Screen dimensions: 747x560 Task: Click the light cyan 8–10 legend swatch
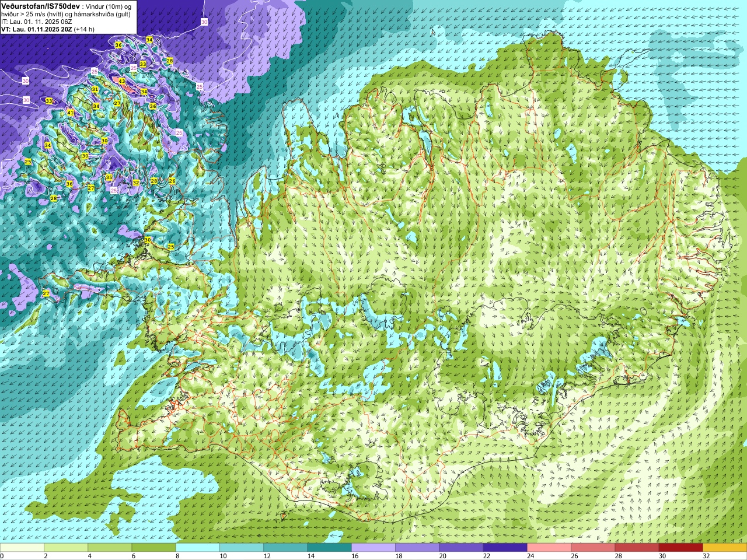click(198, 548)
